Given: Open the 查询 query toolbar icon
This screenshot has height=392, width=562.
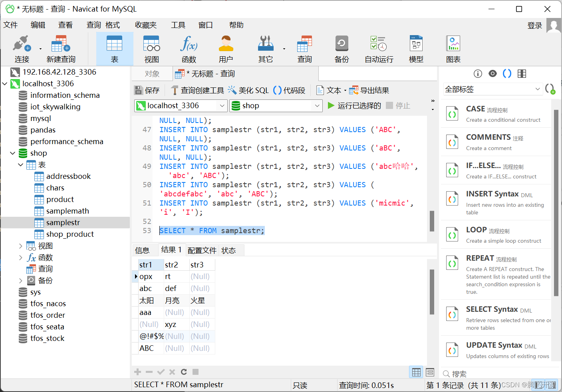Looking at the screenshot, I should 305,49.
